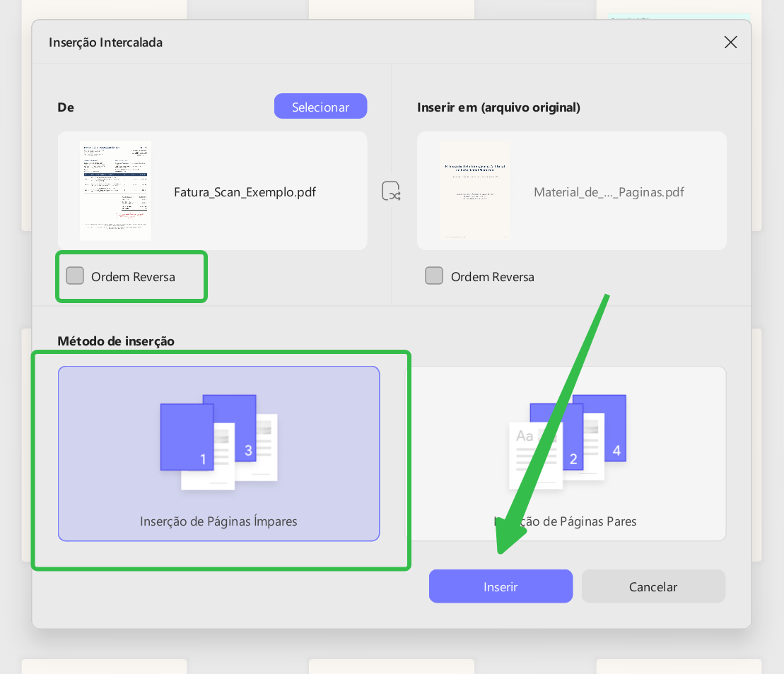Image resolution: width=784 pixels, height=674 pixels.
Task: Click the odd pages illustration icon
Action: 218,442
